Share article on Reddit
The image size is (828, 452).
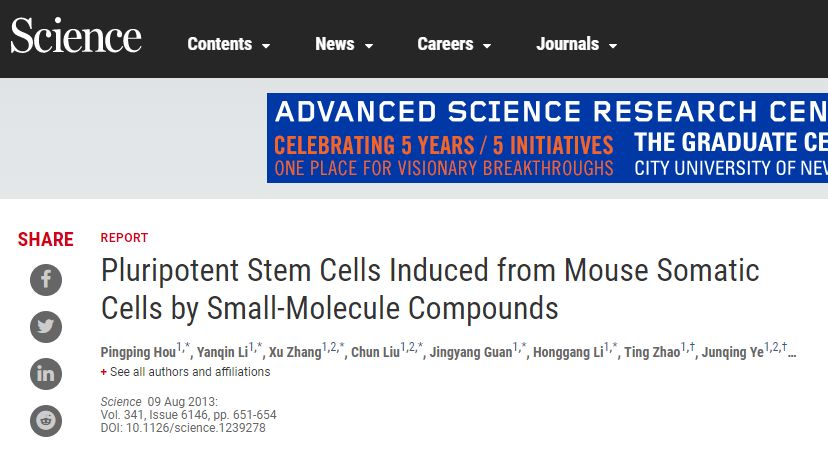tap(46, 421)
